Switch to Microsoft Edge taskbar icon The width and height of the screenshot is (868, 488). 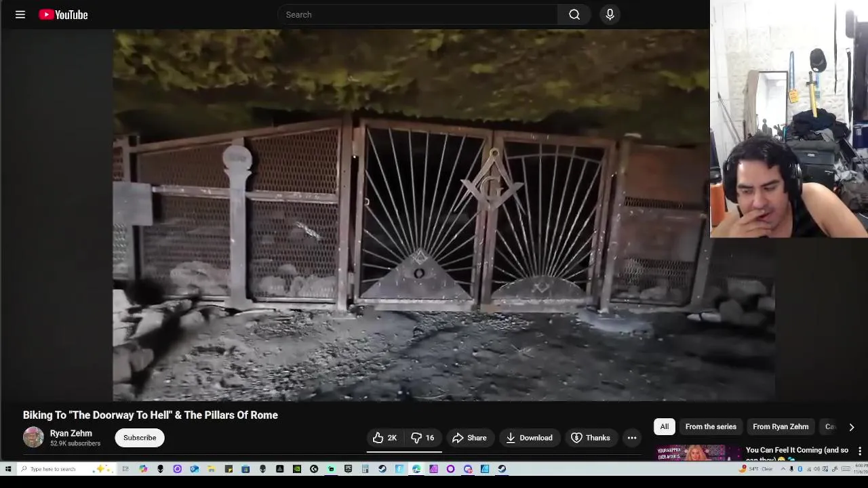click(416, 468)
